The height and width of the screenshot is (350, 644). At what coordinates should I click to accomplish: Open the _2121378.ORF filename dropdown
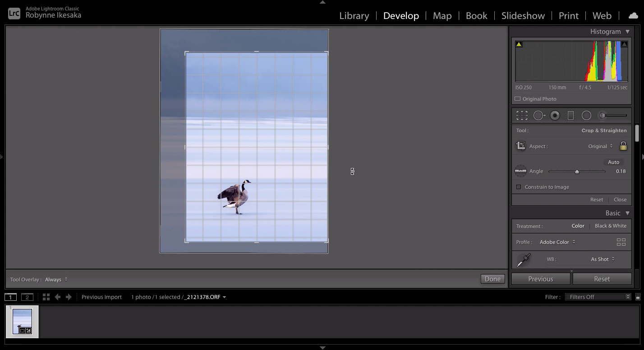click(x=205, y=297)
